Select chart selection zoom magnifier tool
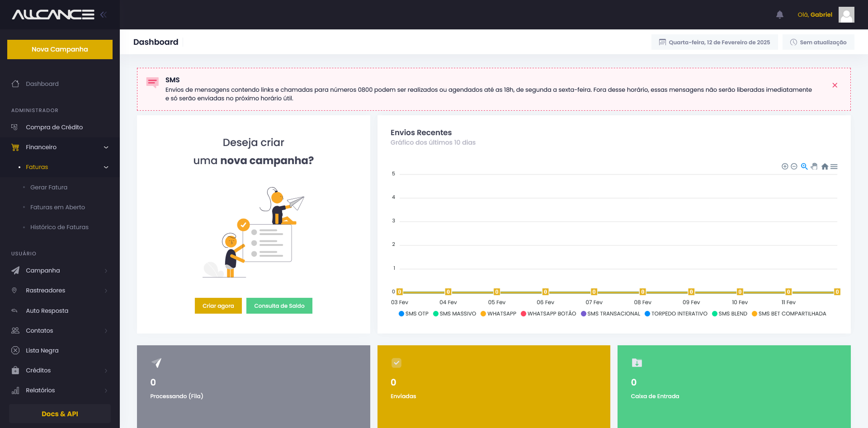This screenshot has height=428, width=868. pos(804,166)
